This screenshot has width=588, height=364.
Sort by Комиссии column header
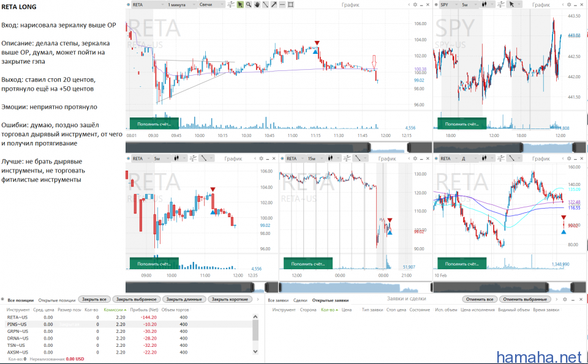pos(115,310)
